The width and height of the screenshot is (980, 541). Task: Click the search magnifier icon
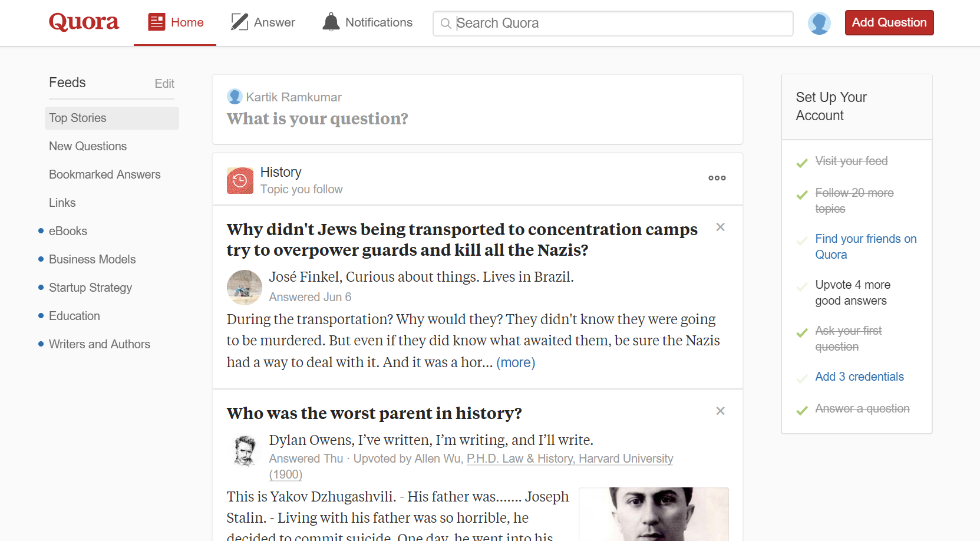point(446,24)
